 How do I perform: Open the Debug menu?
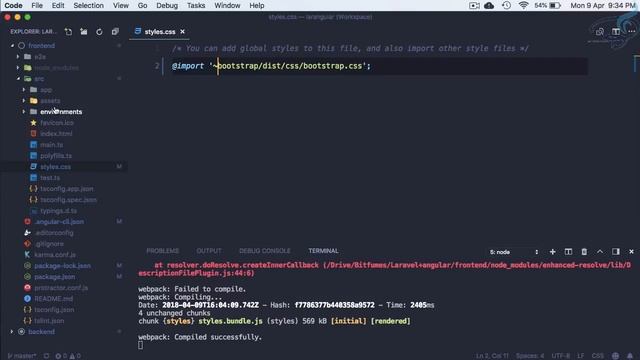[x=167, y=5]
